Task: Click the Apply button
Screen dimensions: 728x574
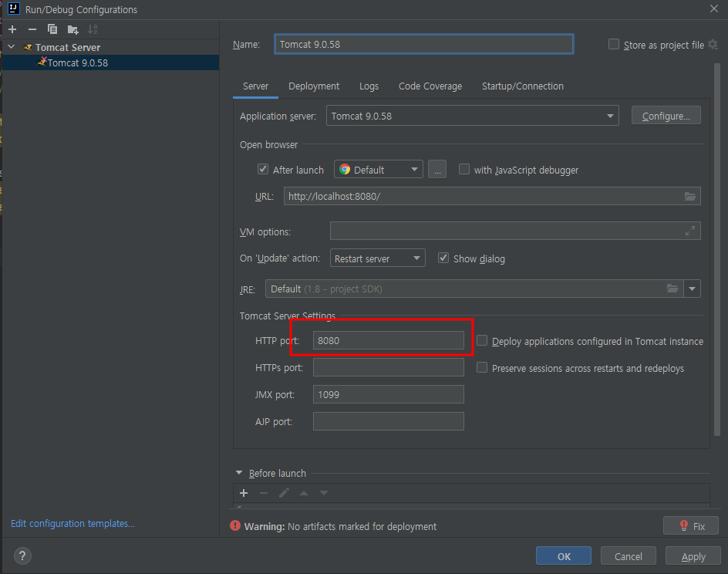Action: pyautogui.click(x=693, y=556)
